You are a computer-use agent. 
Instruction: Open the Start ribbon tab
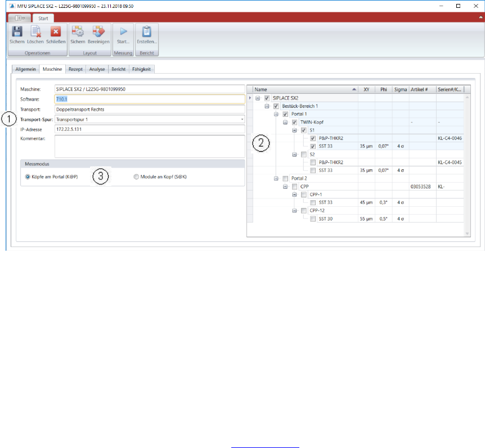click(x=43, y=18)
